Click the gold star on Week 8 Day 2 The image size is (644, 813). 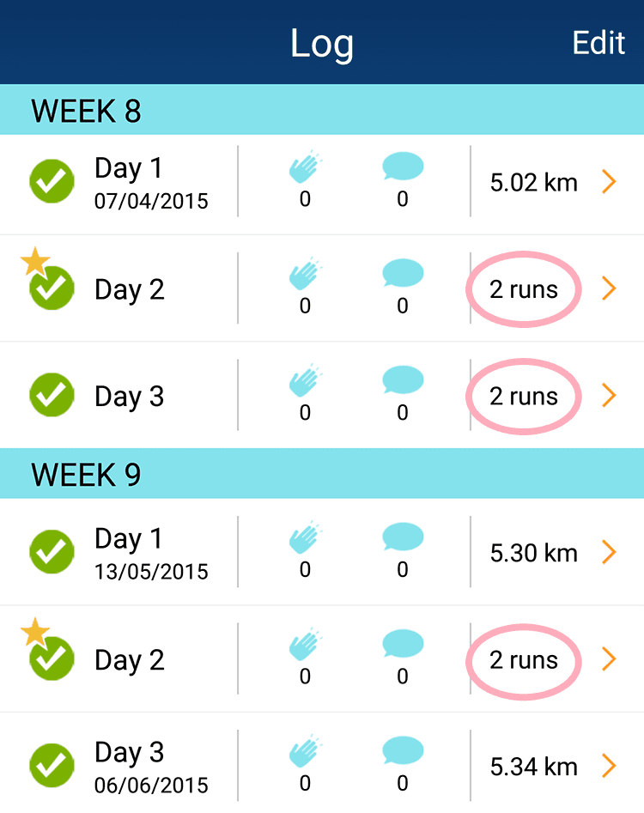click(x=35, y=261)
